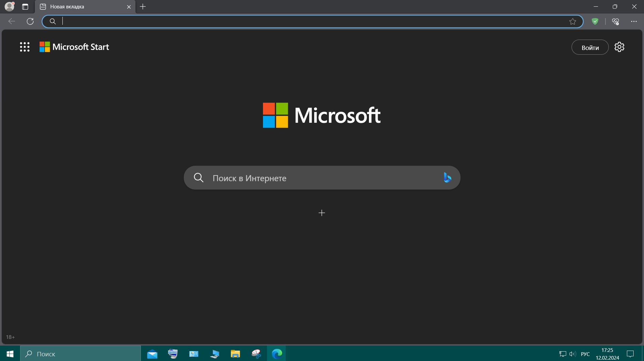Open the on-screen keyboard computer taskbar icon
644x361 pixels.
(x=173, y=354)
